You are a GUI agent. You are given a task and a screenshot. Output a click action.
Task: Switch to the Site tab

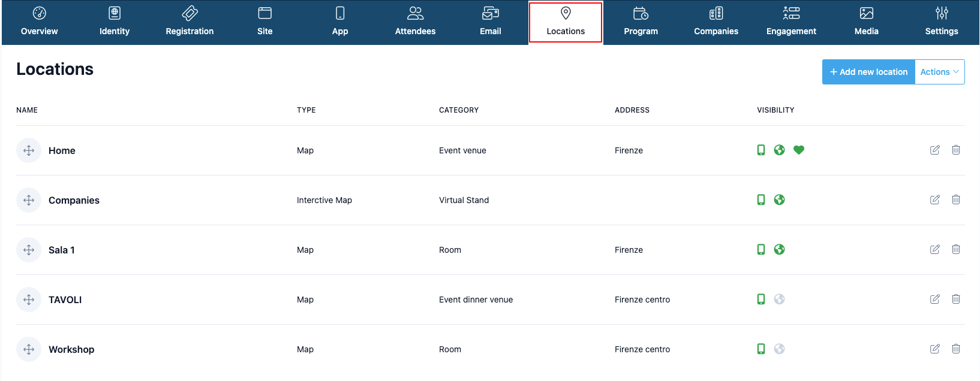click(x=265, y=22)
